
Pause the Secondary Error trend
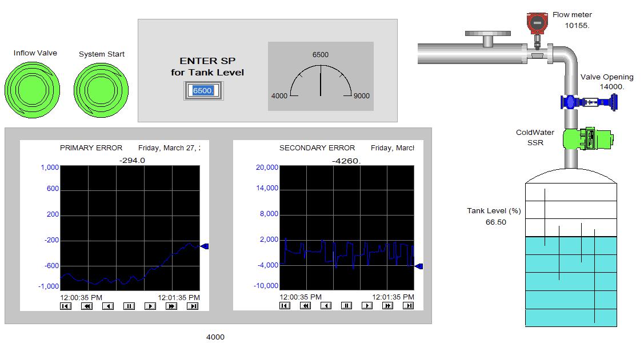pos(347,306)
